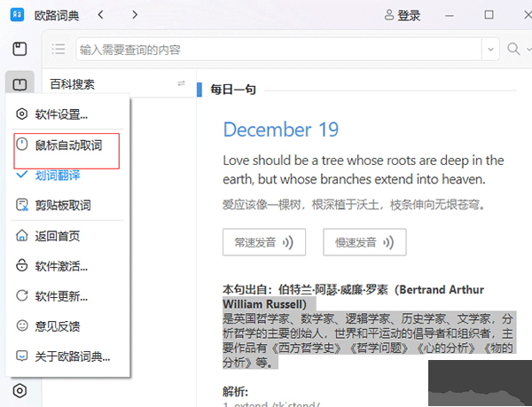Image resolution: width=532 pixels, height=407 pixels.
Task: Click the 欧路词典 window title
Action: [x=57, y=16]
